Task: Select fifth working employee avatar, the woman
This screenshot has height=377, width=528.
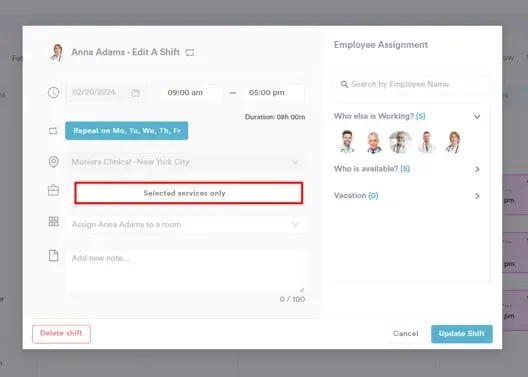Action: 453,142
